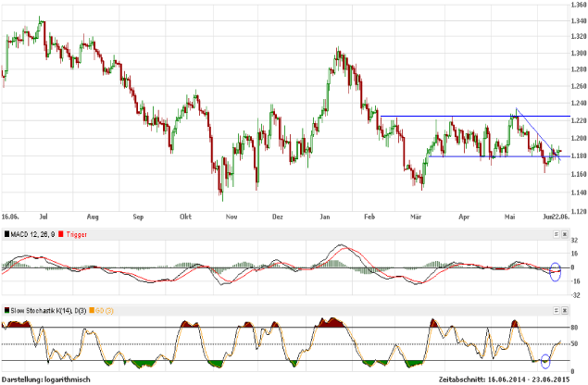Click the blue circle on the MACD panel
The height and width of the screenshot is (385, 588).
click(555, 271)
